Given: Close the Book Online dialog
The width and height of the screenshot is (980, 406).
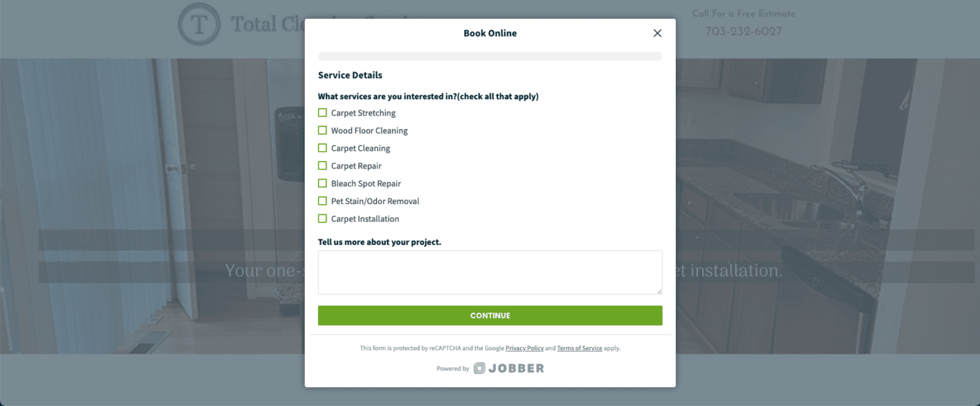Looking at the screenshot, I should click(x=657, y=33).
